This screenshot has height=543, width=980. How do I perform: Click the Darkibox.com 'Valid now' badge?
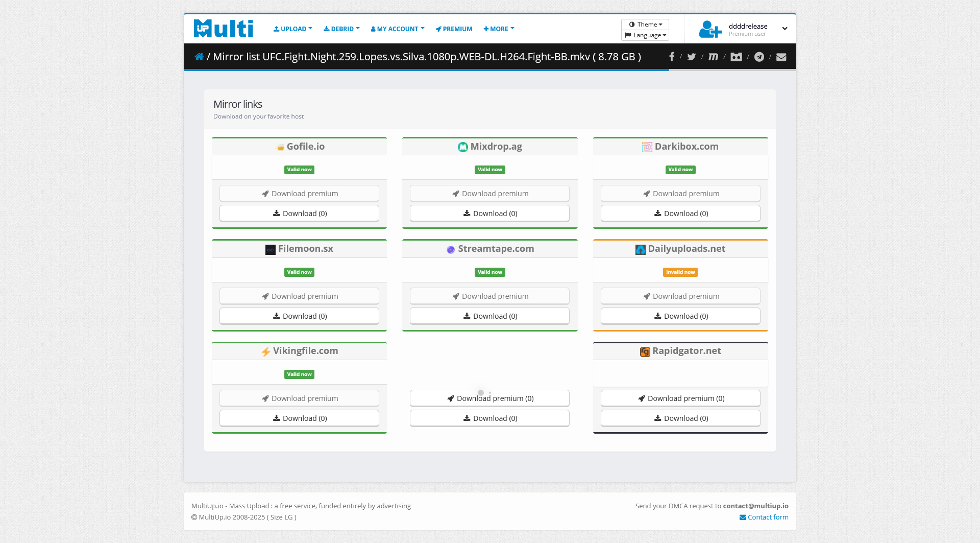click(x=680, y=170)
